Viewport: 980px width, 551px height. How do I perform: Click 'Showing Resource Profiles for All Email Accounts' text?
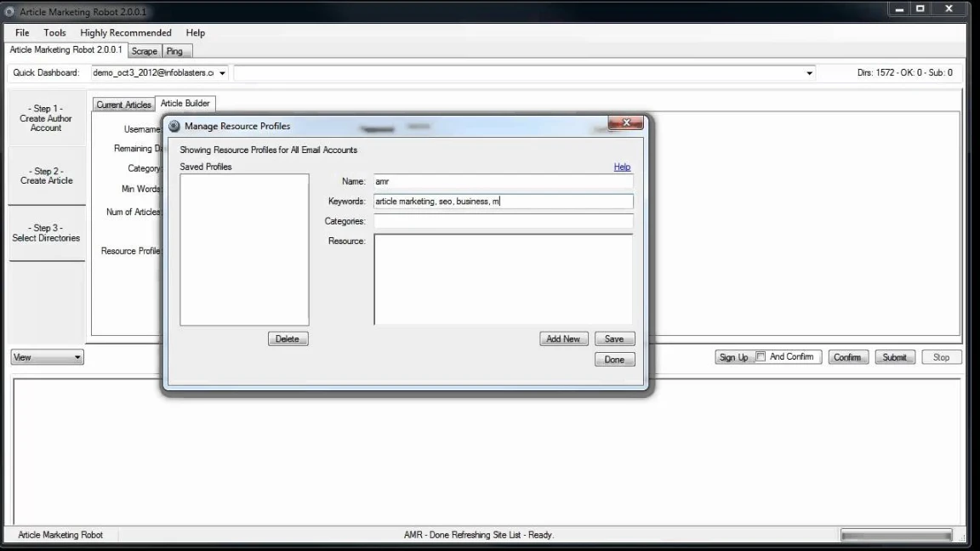(268, 150)
